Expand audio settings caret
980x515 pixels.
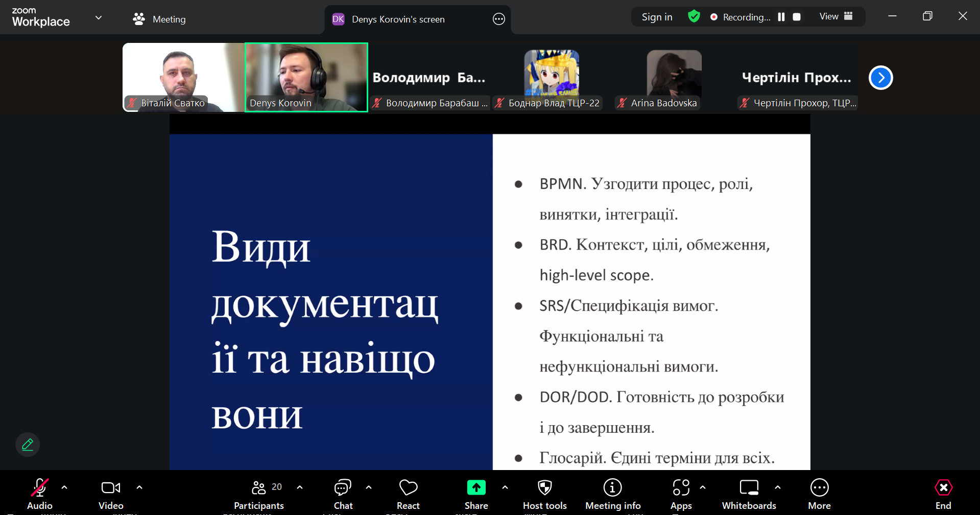point(64,487)
